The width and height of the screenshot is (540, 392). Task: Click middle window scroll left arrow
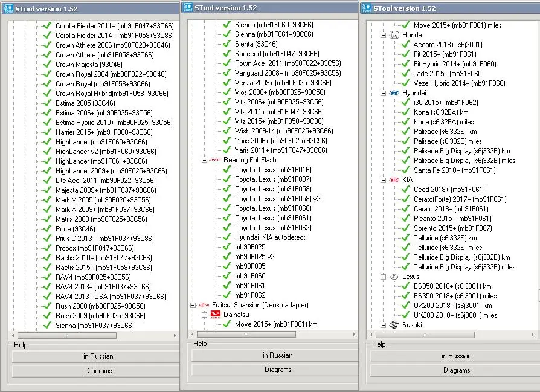pyautogui.click(x=193, y=334)
